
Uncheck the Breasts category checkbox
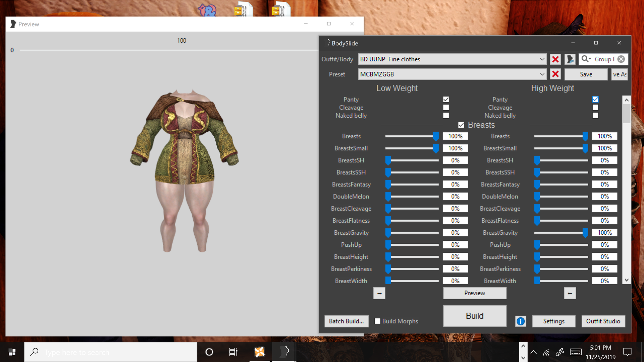coord(461,125)
